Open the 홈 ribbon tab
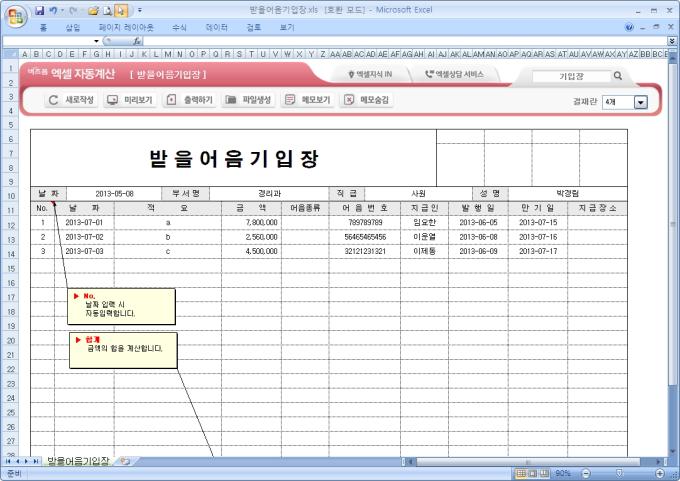Screen dimensions: 680x481 43,28
